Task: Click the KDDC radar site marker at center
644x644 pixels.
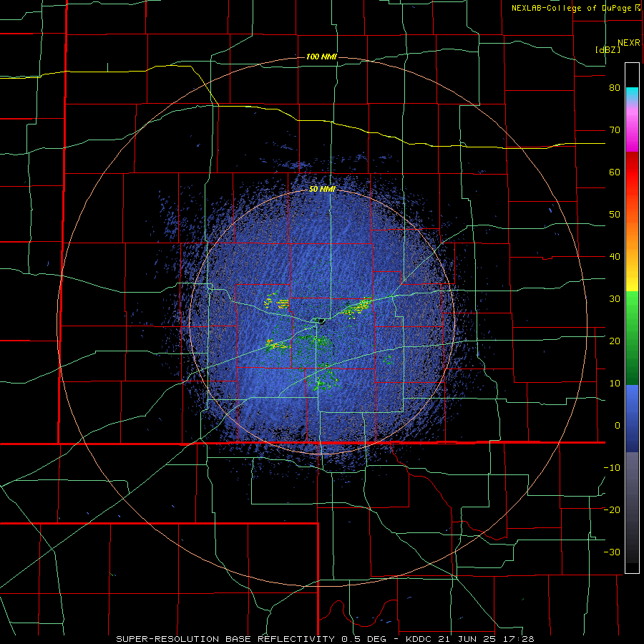Action: (320, 321)
